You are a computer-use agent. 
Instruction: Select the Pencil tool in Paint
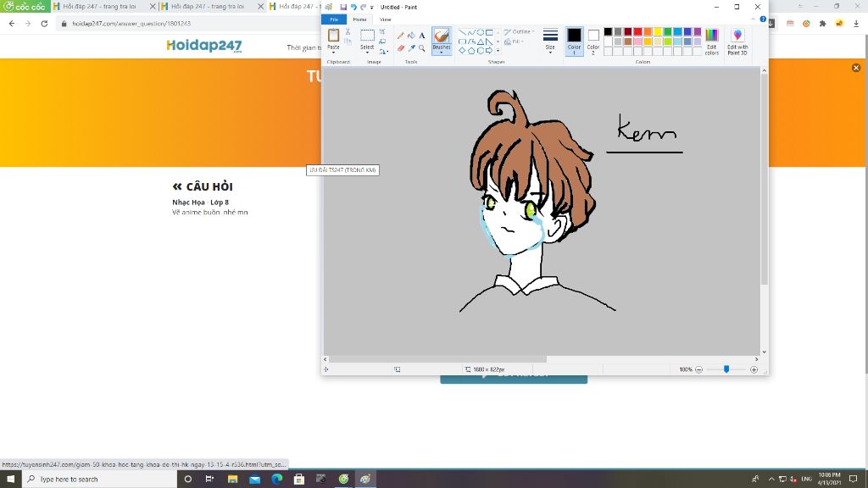pyautogui.click(x=400, y=36)
